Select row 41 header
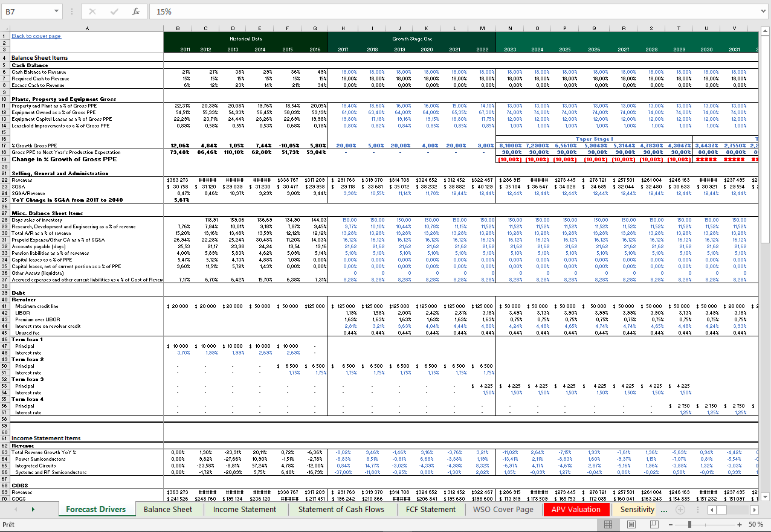 (x=5, y=306)
